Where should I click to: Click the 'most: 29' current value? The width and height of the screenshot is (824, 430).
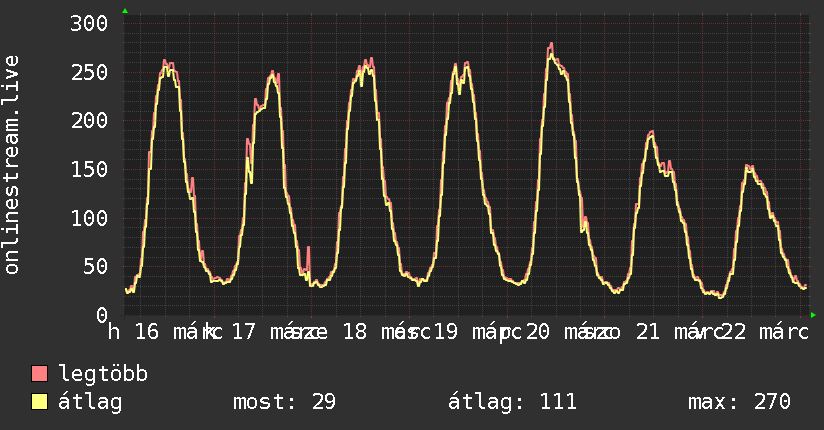(284, 402)
